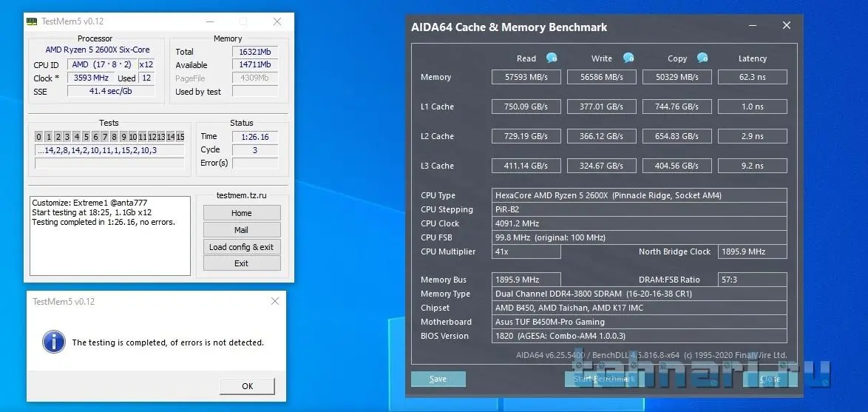This screenshot has height=412, width=868.
Task: Click the Used threads value 12
Action: [x=146, y=78]
